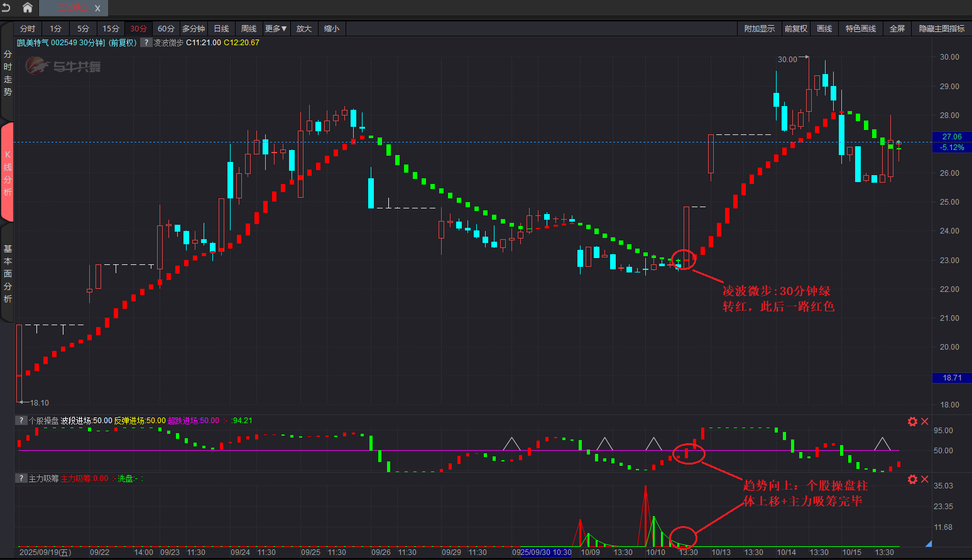Select the 分时走势 side tab
Screen dimensions: 972x560
[x=8, y=73]
